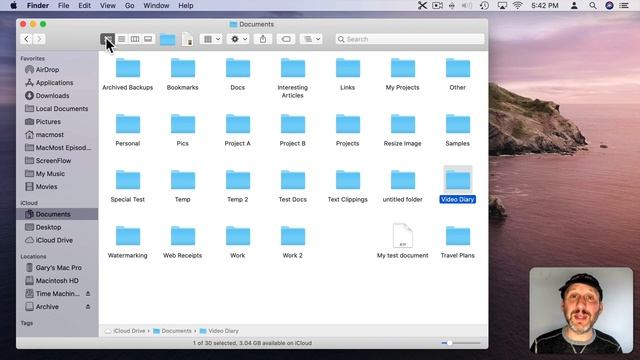Click the Wi-Fi icon in menu bar

(x=518, y=6)
